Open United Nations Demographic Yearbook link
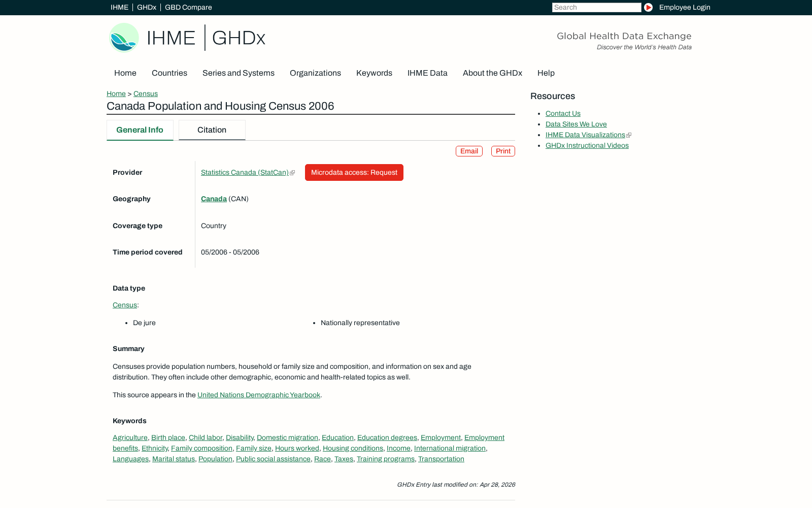The height and width of the screenshot is (508, 812). tap(259, 395)
